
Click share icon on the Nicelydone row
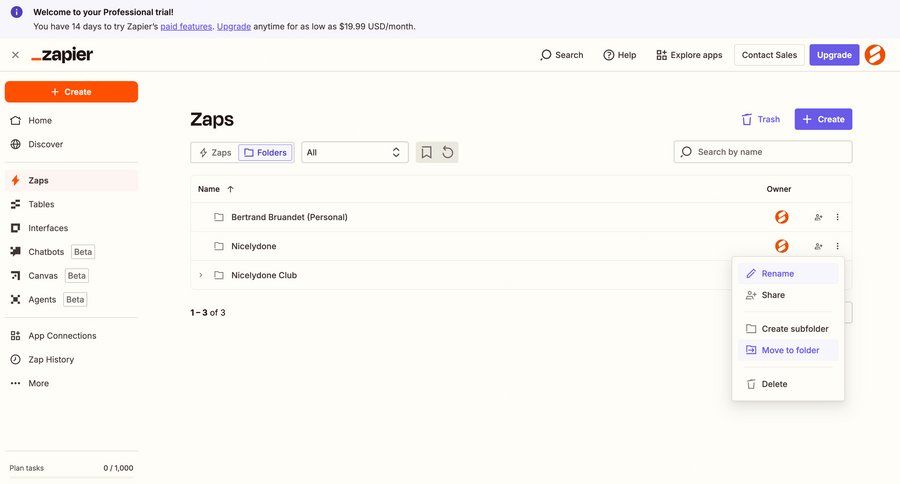(x=818, y=246)
